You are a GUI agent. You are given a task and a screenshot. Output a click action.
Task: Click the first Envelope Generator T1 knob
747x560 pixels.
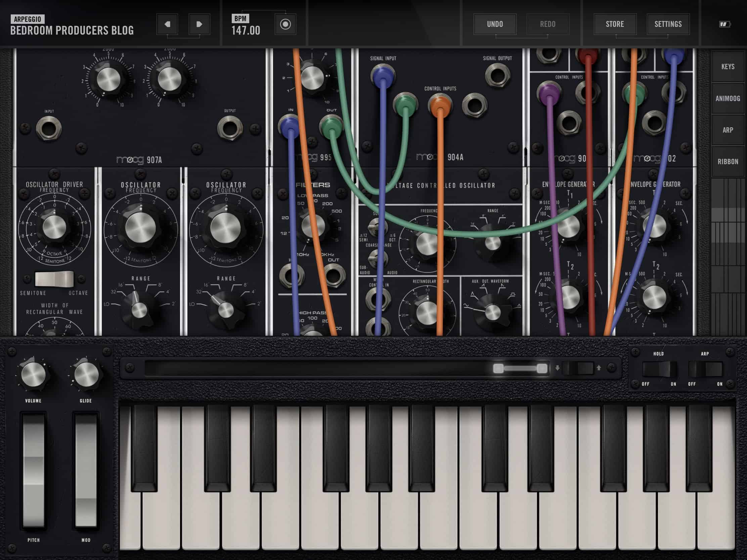click(569, 227)
